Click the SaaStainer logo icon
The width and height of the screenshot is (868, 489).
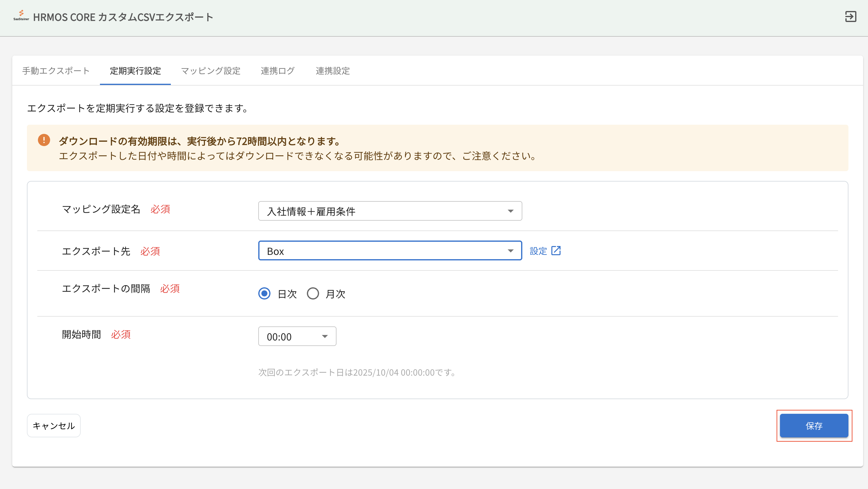tap(21, 15)
